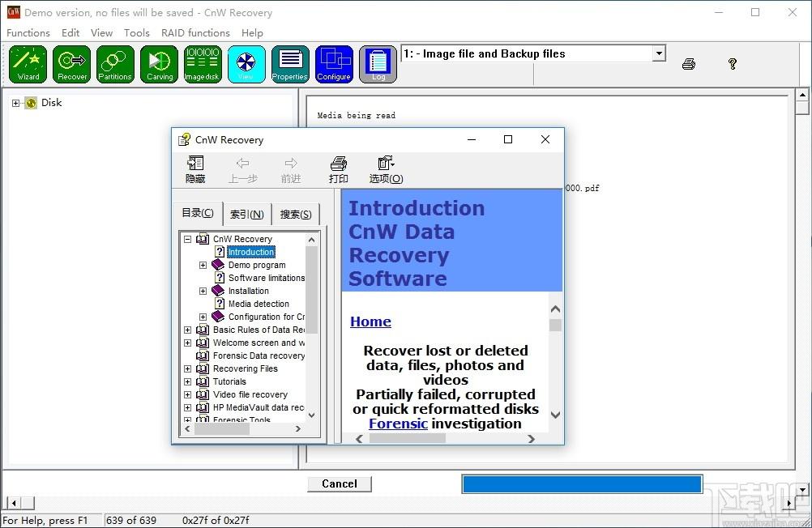Click the printer icon in main toolbar
The width and height of the screenshot is (812, 528).
coord(688,64)
